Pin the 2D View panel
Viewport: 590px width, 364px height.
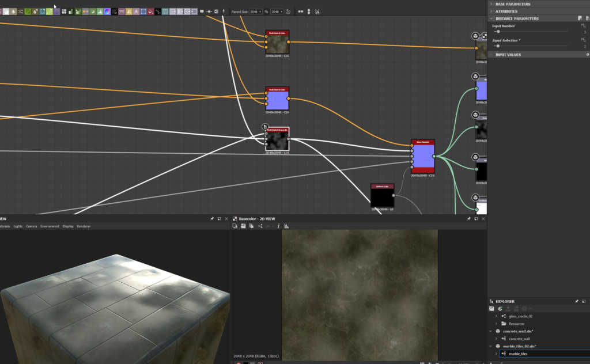(468, 219)
